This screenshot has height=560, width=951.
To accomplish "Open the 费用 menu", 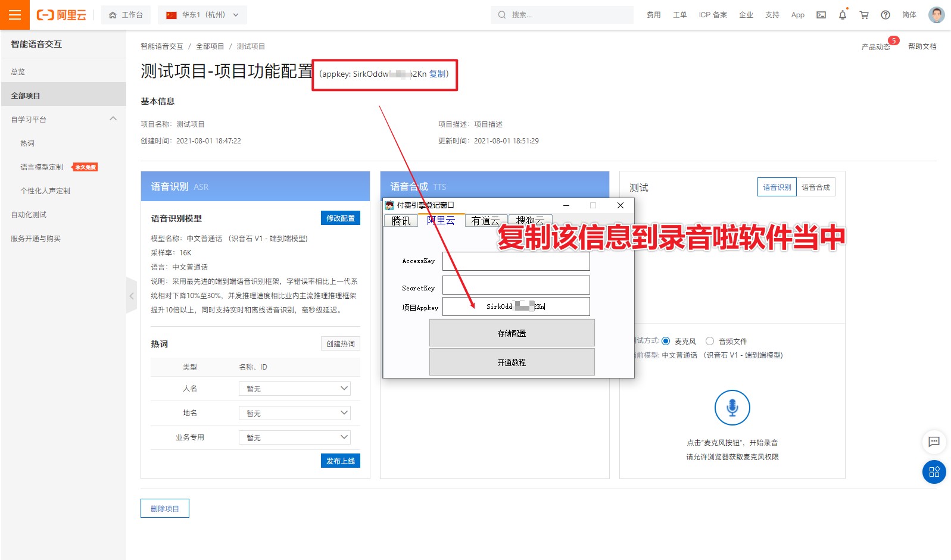I will pos(653,15).
